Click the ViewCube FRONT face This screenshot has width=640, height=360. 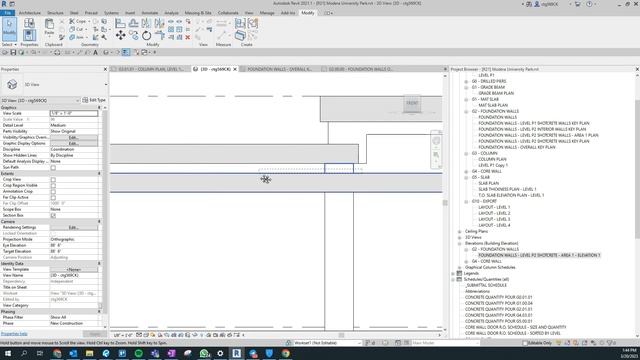412,103
